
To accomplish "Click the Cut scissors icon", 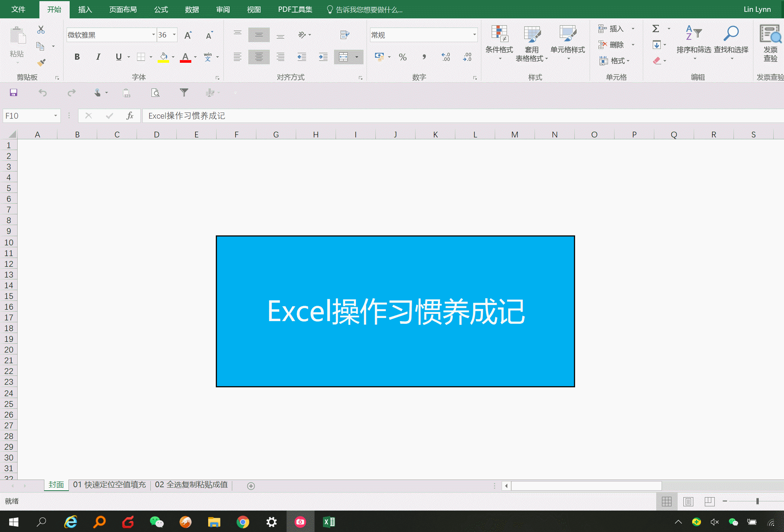I will pos(41,29).
